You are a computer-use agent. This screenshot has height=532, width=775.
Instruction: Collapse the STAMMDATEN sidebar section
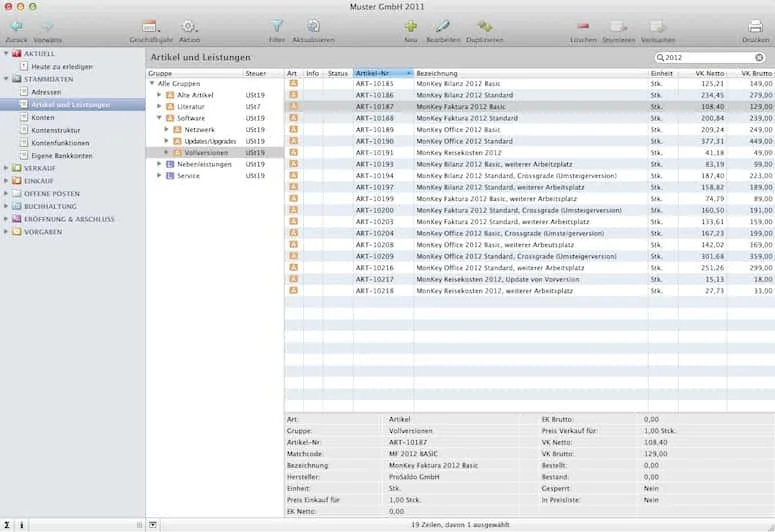coord(6,79)
